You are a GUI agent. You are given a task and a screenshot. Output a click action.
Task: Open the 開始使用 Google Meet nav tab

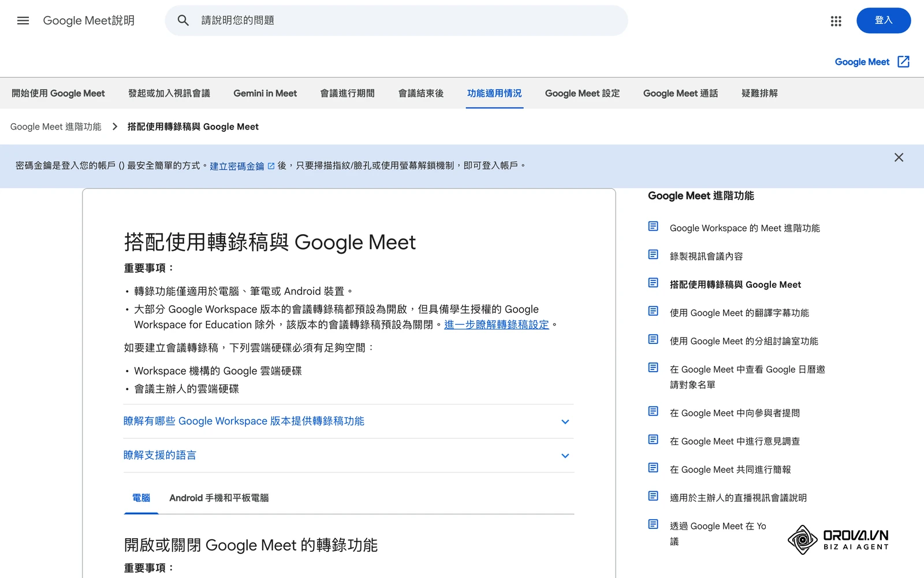click(58, 93)
